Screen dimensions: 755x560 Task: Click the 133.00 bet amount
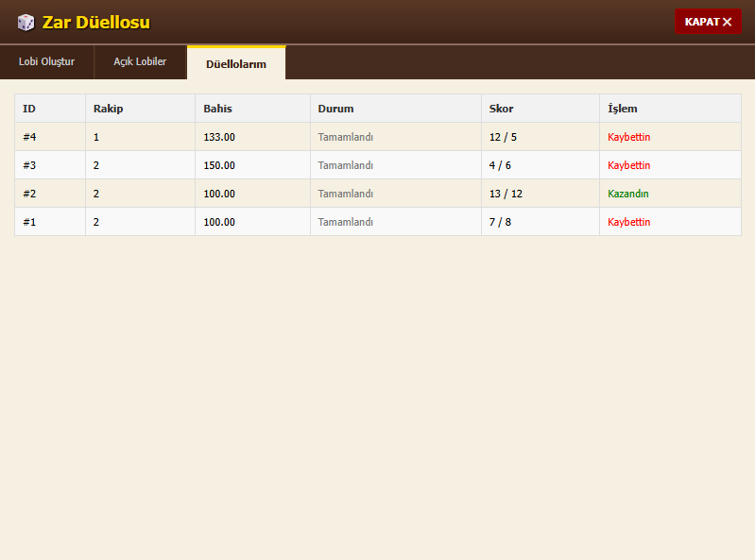(219, 137)
